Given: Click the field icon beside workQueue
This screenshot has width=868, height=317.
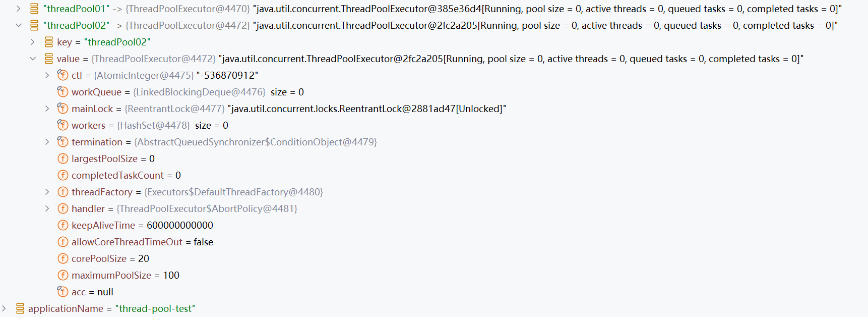Looking at the screenshot, I should click(63, 92).
